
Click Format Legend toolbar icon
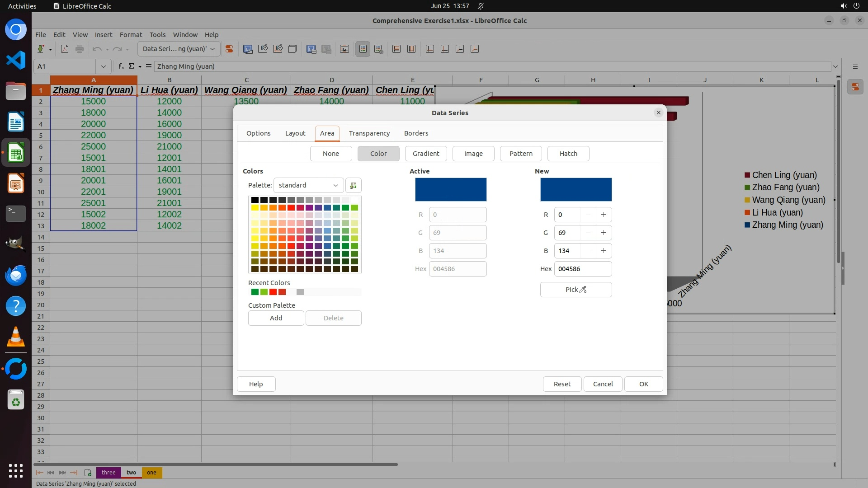coord(378,49)
